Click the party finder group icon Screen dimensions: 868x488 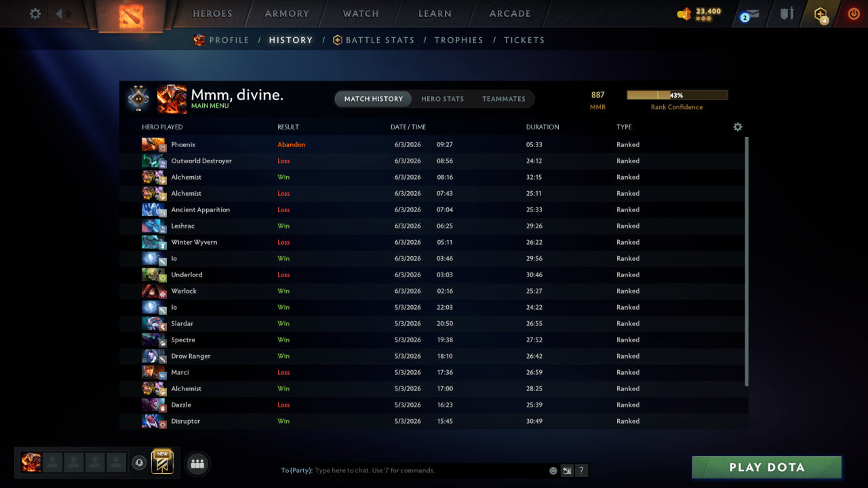click(x=197, y=464)
